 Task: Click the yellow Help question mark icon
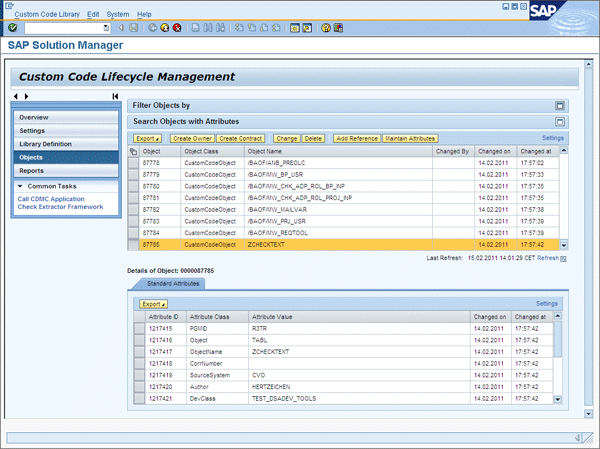[x=326, y=28]
